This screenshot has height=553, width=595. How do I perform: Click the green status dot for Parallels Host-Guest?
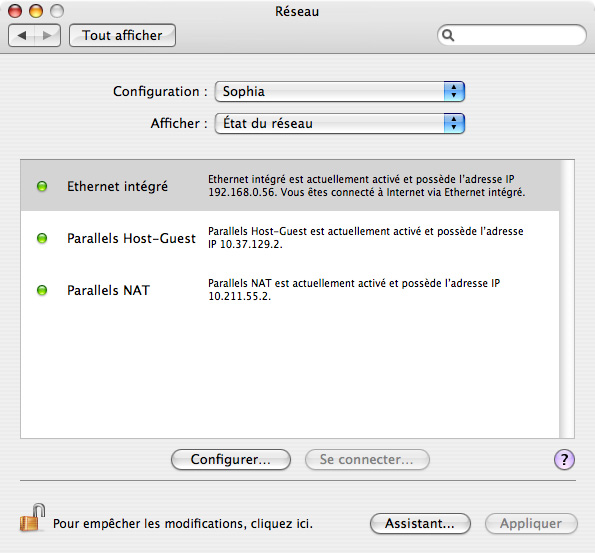point(42,238)
